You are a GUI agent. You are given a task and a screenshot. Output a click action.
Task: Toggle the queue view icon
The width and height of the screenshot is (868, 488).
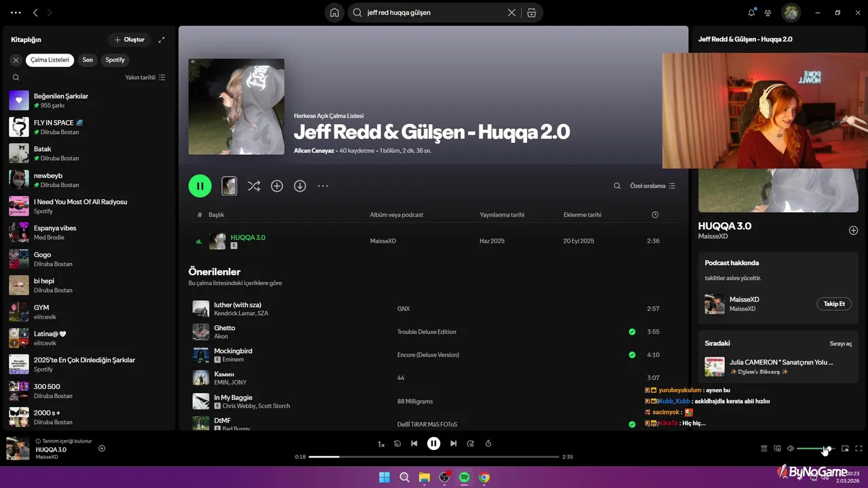(x=764, y=448)
